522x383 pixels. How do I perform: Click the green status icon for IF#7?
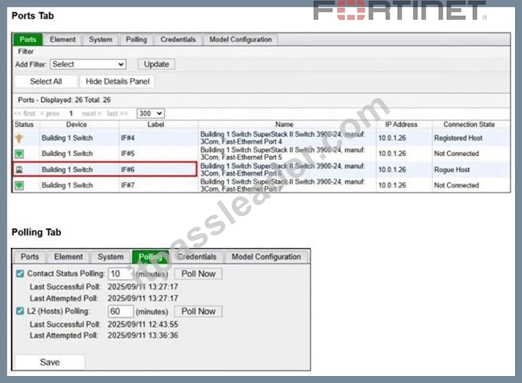click(x=19, y=185)
